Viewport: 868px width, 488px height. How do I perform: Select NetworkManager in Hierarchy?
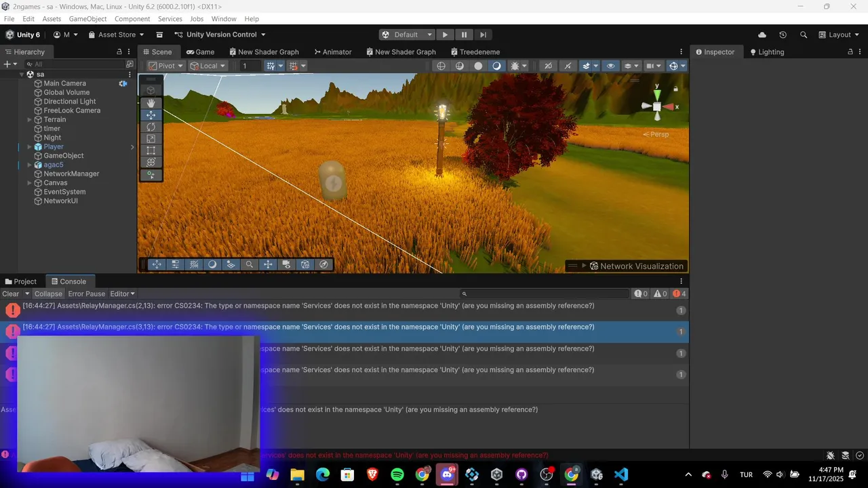tap(71, 174)
